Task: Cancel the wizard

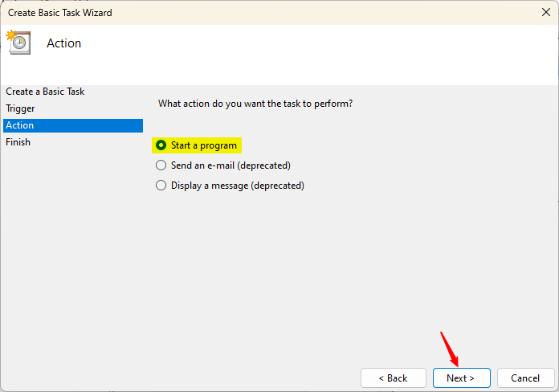Action: (525, 378)
